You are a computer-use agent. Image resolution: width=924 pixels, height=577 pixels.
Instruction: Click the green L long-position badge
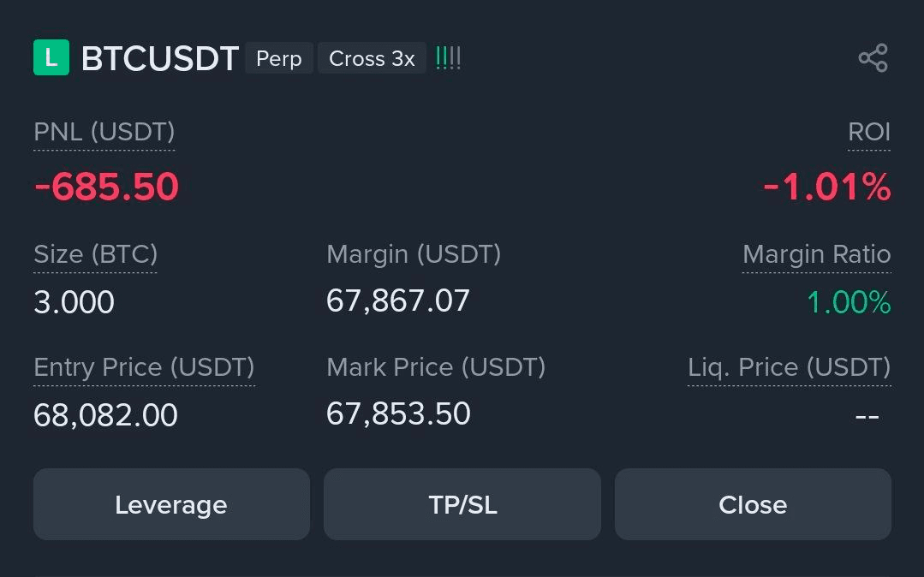tap(51, 58)
